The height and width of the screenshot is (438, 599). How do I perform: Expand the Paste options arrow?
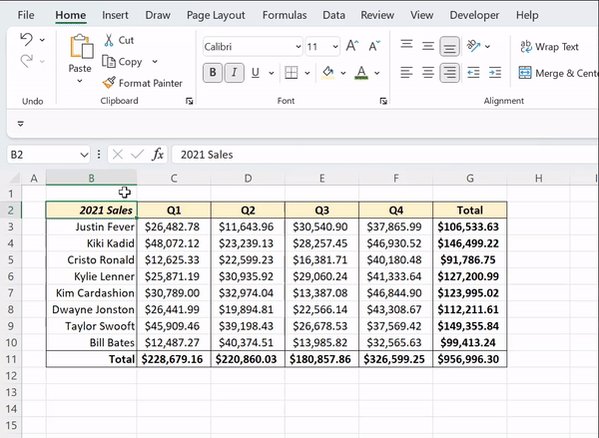pos(79,81)
